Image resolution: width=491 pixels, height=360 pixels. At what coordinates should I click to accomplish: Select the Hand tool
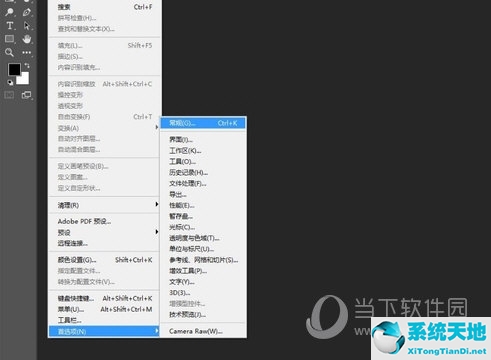click(x=27, y=39)
